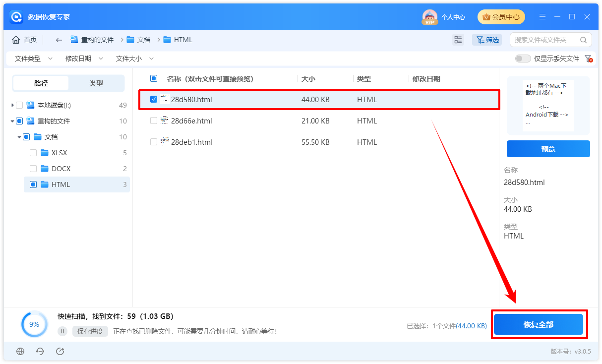Click the headset support icon in bottom bar
This screenshot has height=364, width=602.
point(40,351)
